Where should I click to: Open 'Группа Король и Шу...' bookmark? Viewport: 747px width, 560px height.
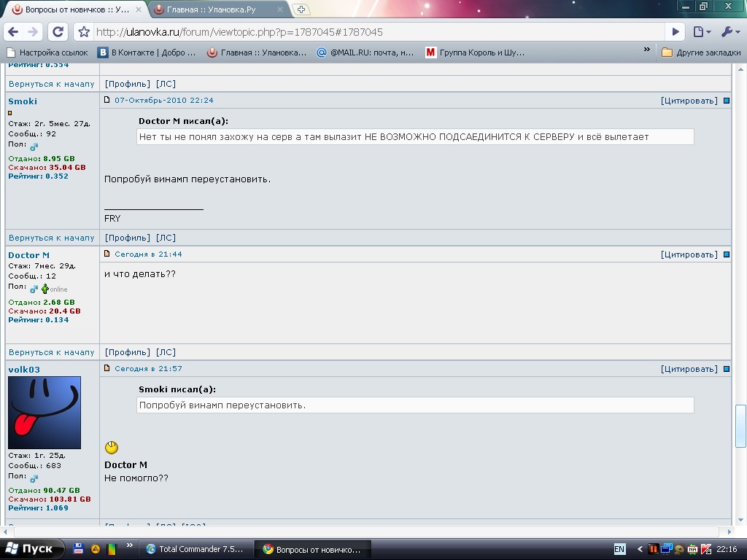click(x=476, y=52)
